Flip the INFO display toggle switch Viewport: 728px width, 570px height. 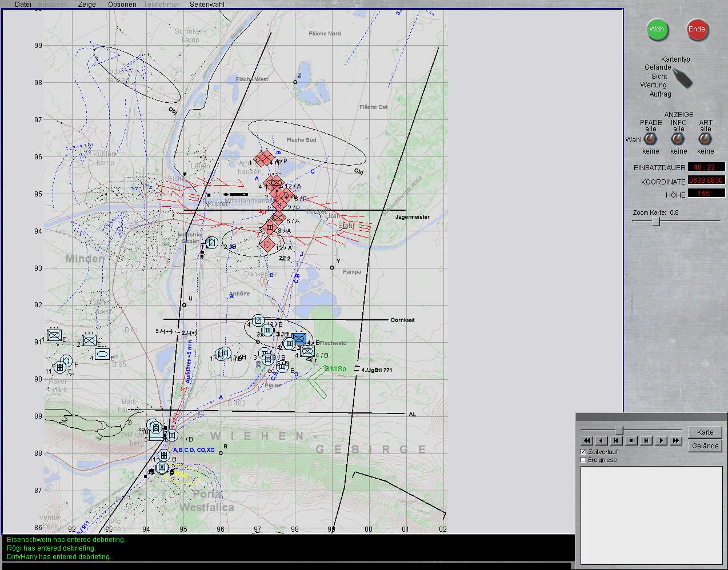coord(678,139)
